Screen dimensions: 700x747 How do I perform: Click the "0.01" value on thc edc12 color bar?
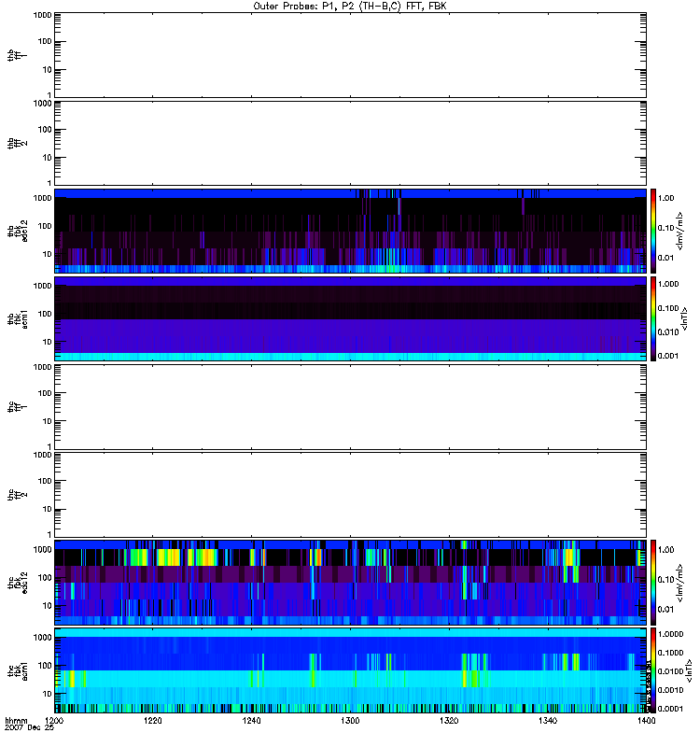pyautogui.click(x=665, y=610)
